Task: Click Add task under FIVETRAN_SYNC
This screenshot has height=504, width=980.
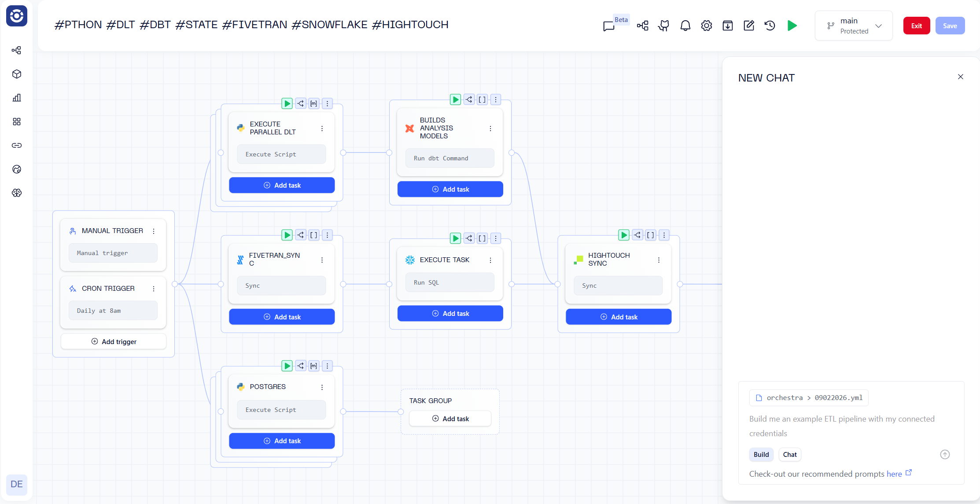Action: coord(282,317)
